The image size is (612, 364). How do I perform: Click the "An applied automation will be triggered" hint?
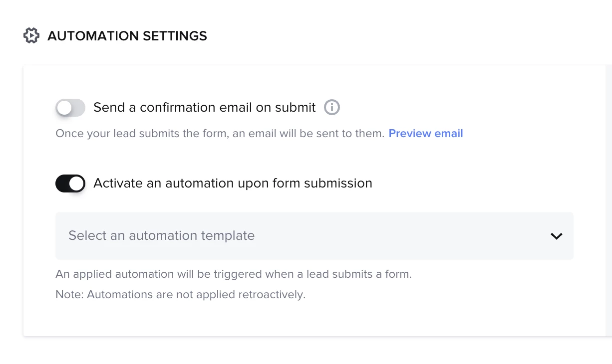(233, 274)
